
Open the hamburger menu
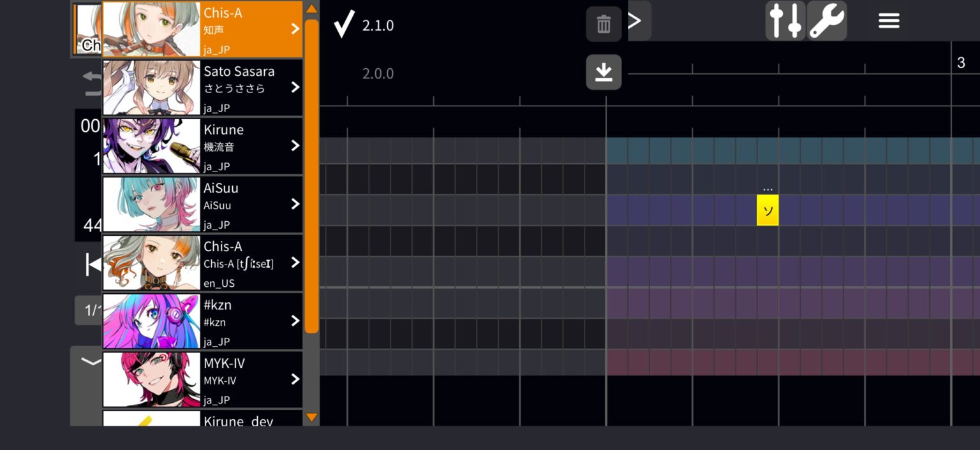(888, 20)
